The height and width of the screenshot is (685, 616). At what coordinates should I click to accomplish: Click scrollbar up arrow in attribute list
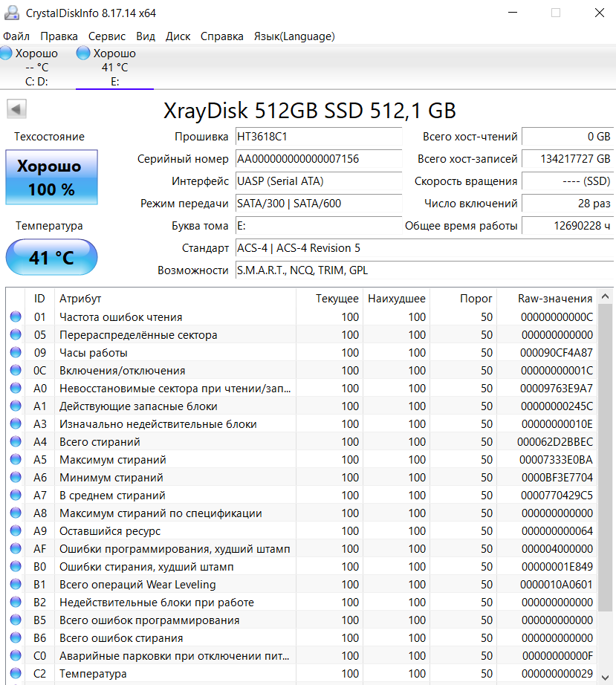pyautogui.click(x=605, y=296)
